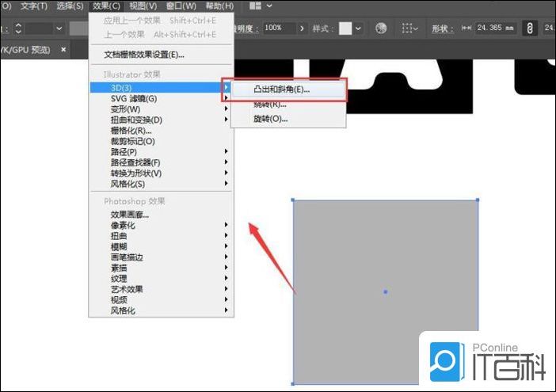Open 转换为形状(V) submenu
The image size is (556, 392).
[x=161, y=173]
